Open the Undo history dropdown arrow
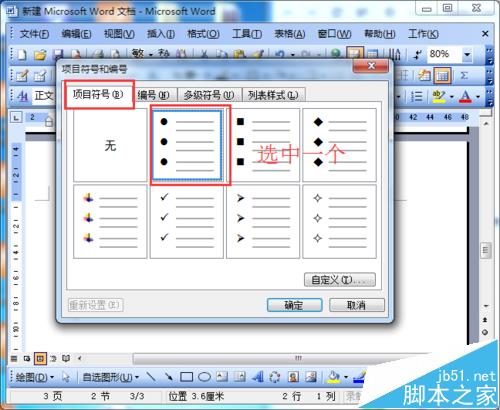This screenshot has height=410, width=500. tap(293, 55)
